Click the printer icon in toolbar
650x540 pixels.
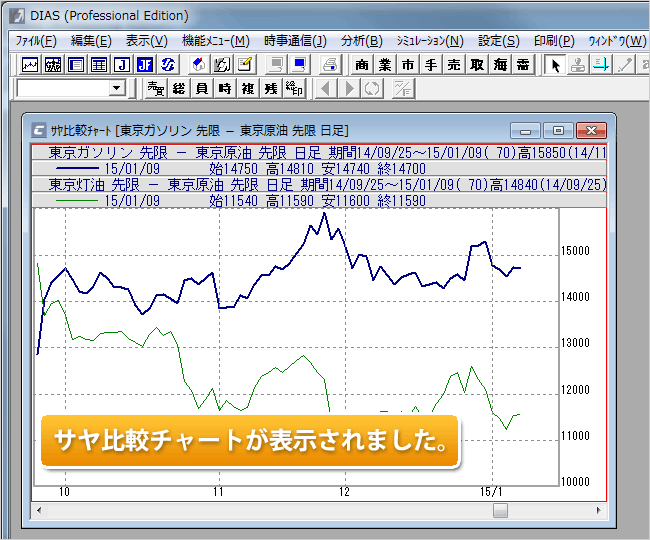[329, 65]
